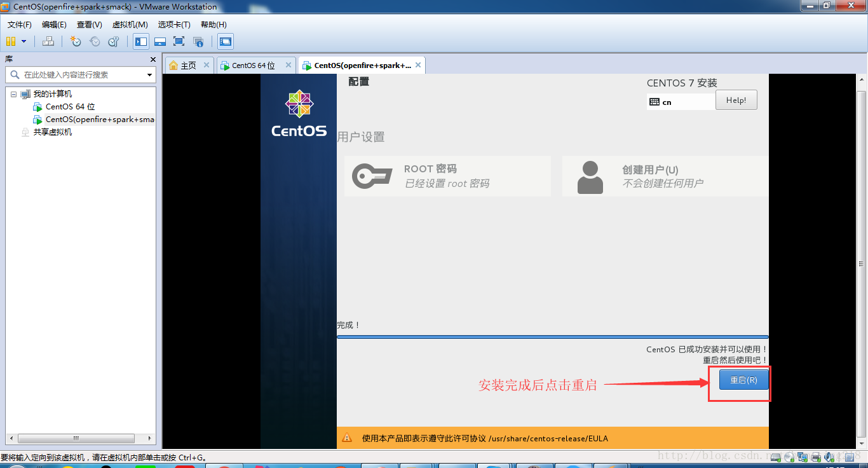Click the orange bar's warning triangle icon
868x468 pixels.
pyautogui.click(x=347, y=438)
